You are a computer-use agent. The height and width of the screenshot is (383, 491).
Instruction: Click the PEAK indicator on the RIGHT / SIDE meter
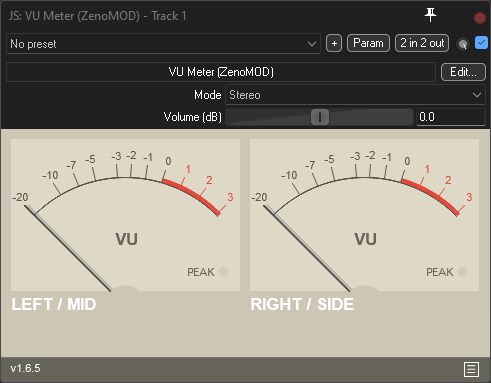(x=462, y=272)
